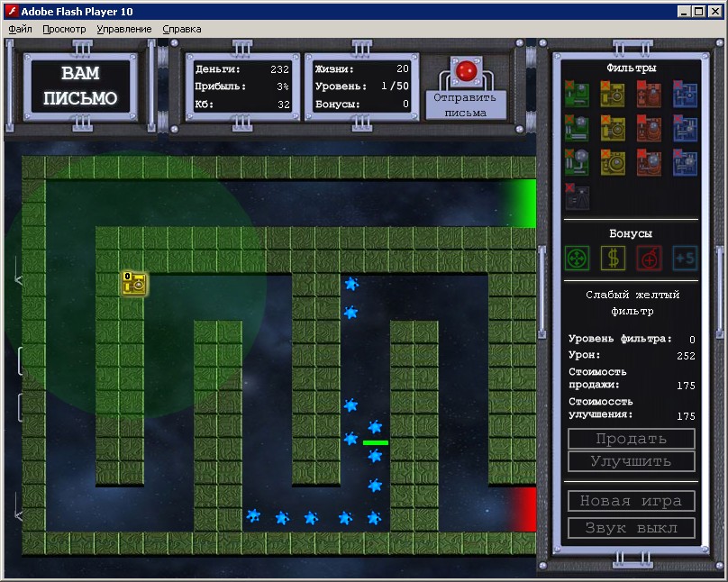Viewport: 728px width, 582px height.
Task: Choose the middle-row yellow filter tower
Action: coord(613,128)
